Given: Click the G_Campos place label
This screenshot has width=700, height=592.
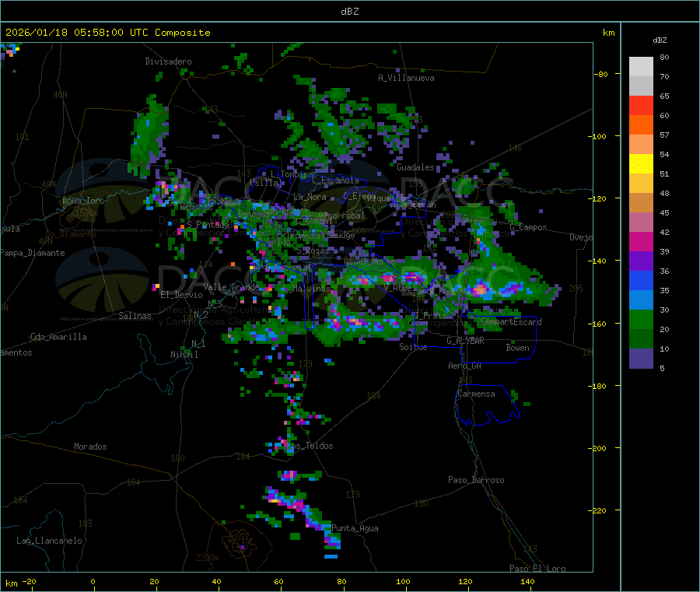Looking at the screenshot, I should 529,227.
